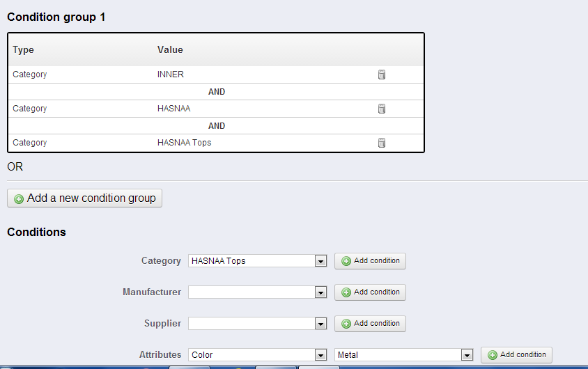Viewport: 588px width, 369px height.
Task: Add condition for the selected Category
Action: point(370,260)
